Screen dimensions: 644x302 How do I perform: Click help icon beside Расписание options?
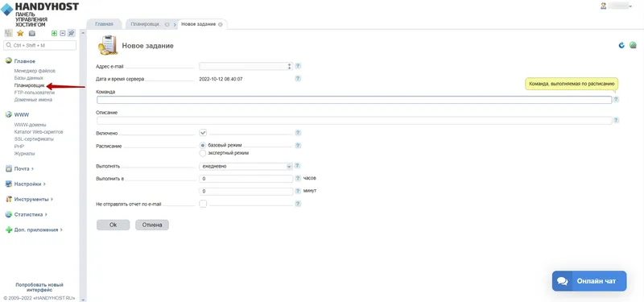[298, 146]
